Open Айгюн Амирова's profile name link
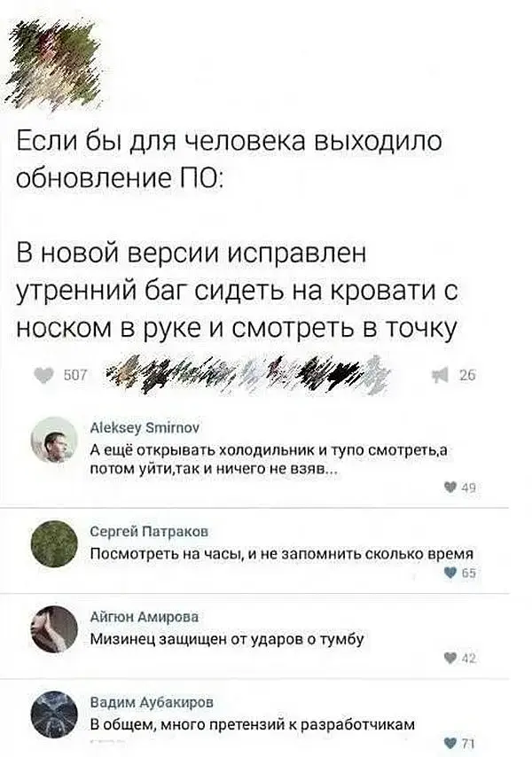Viewport: 532px width, 757px height. [x=145, y=617]
